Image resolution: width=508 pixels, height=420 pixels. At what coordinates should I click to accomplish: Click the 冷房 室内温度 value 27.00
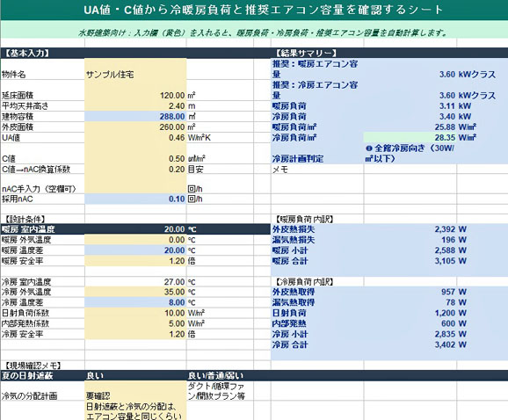135,282
